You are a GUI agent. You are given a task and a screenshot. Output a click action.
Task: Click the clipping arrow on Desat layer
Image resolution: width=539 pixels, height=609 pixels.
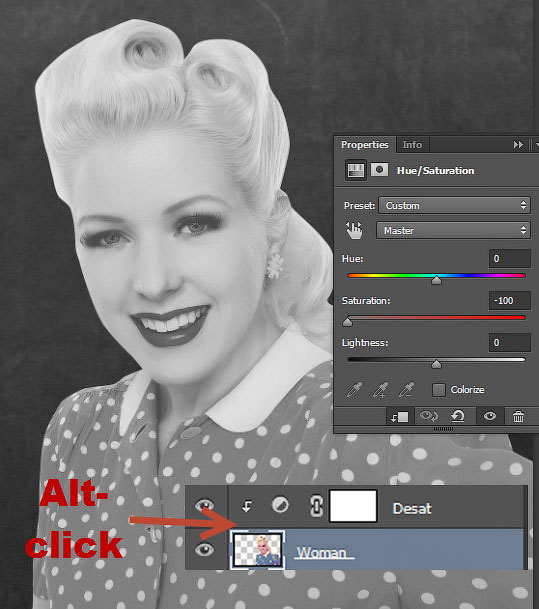[247, 506]
